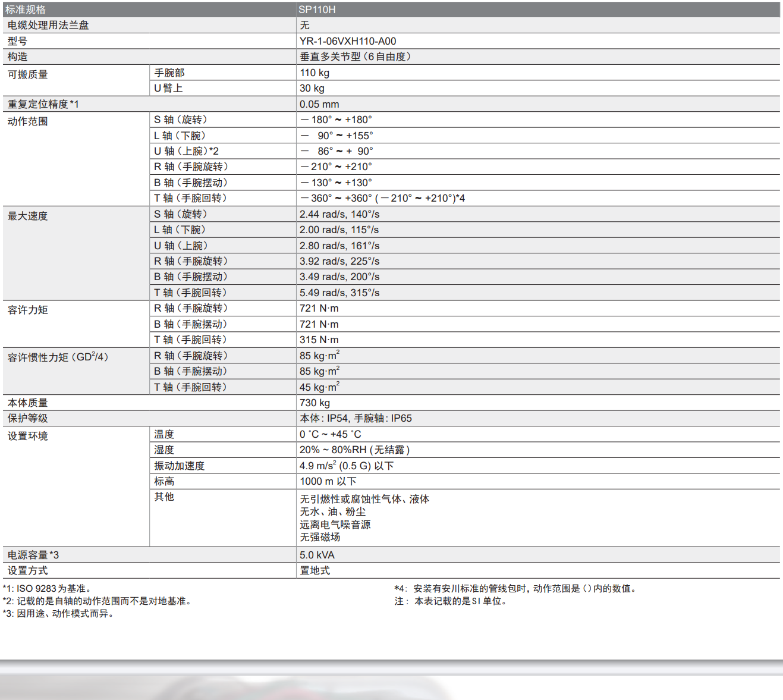783x700 pixels.
Task: Click the IP54 / IP65 protection rating cell
Action: tap(356, 418)
